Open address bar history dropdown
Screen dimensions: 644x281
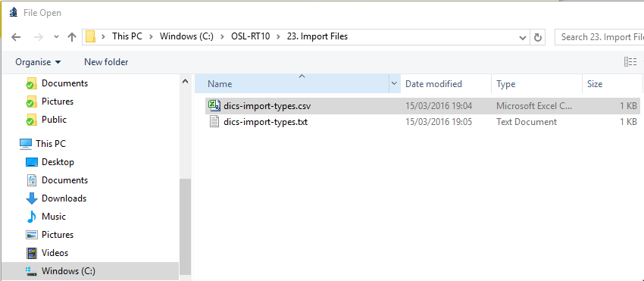pos(523,37)
